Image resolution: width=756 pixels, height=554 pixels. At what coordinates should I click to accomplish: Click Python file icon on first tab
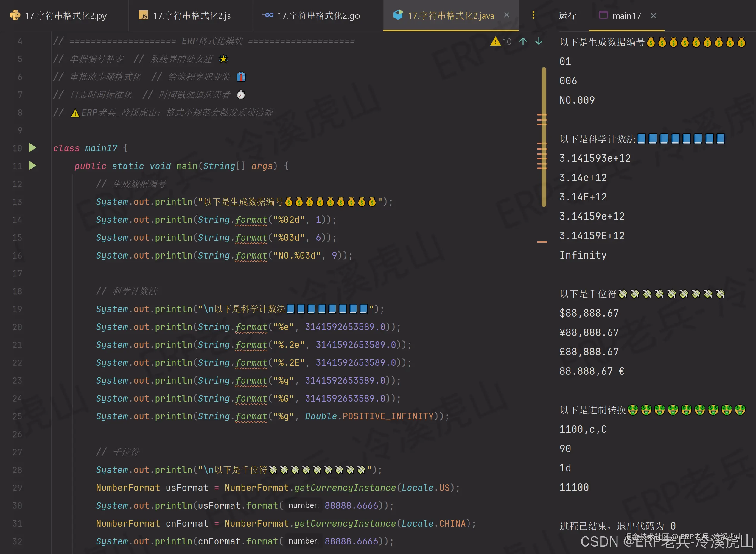pyautogui.click(x=15, y=15)
